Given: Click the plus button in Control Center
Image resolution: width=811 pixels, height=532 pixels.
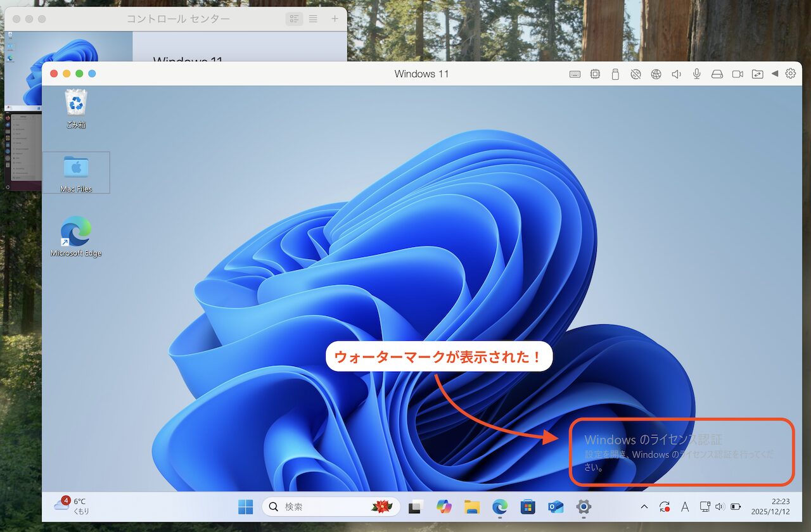Looking at the screenshot, I should (335, 19).
